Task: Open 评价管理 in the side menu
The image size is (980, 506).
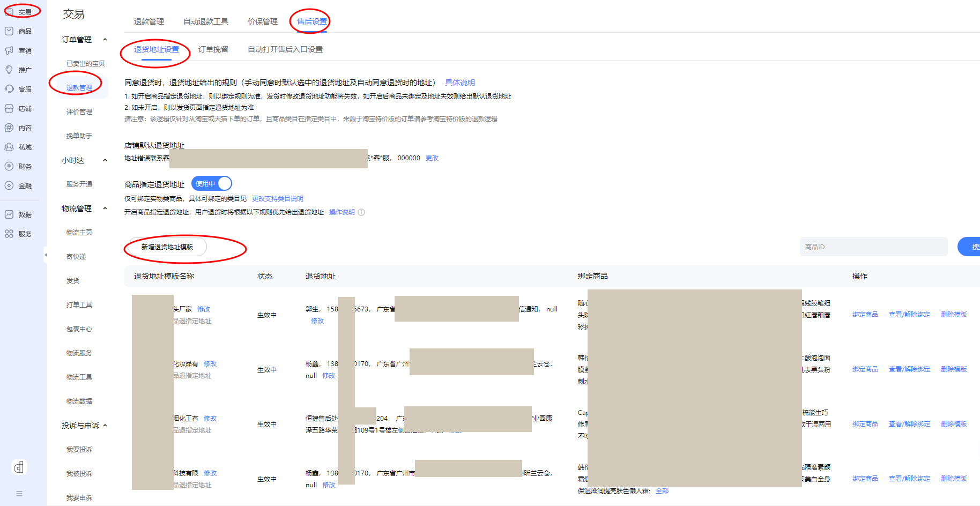Action: click(79, 112)
